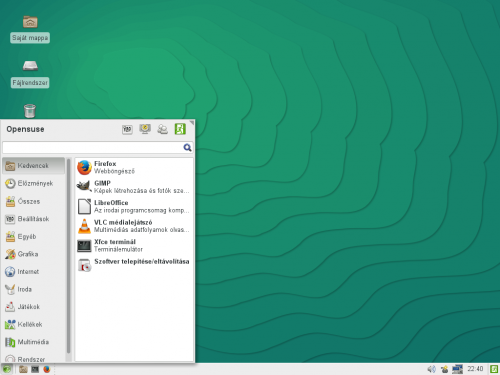The image size is (500, 375).
Task: Open the Beállítások category
Action: (x=34, y=219)
